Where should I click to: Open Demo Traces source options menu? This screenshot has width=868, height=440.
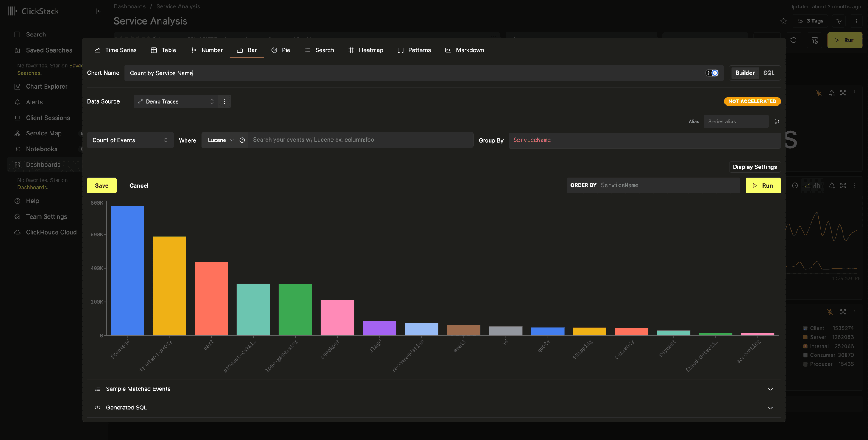[x=225, y=101]
